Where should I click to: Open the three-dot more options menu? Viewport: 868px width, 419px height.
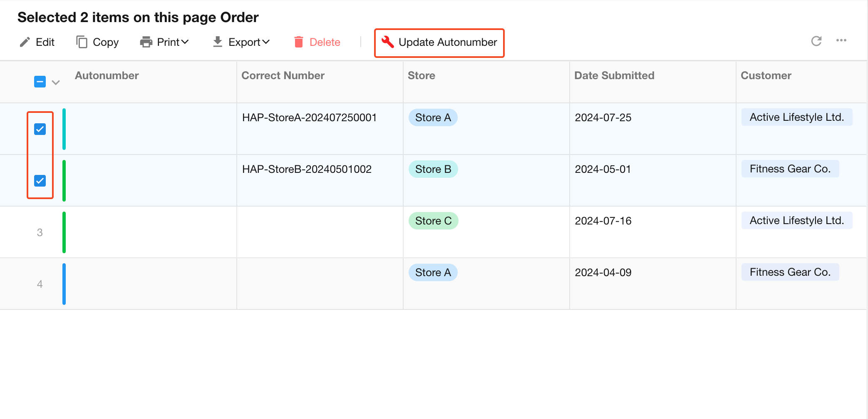click(x=841, y=41)
